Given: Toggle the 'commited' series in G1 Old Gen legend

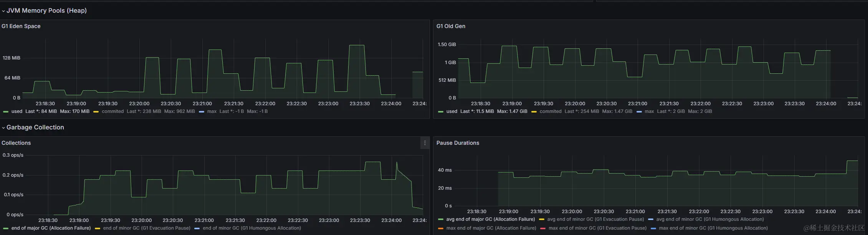Looking at the screenshot, I should tap(551, 111).
